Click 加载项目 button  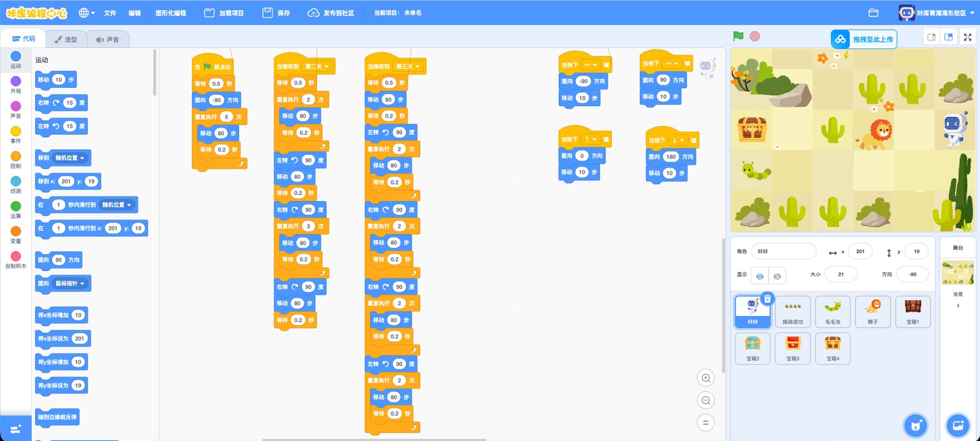[224, 13]
